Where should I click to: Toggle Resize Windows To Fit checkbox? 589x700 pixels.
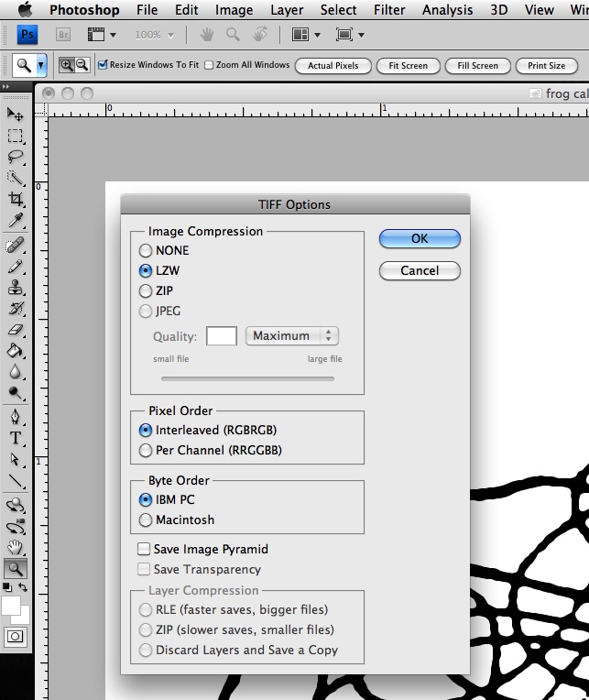pos(104,65)
